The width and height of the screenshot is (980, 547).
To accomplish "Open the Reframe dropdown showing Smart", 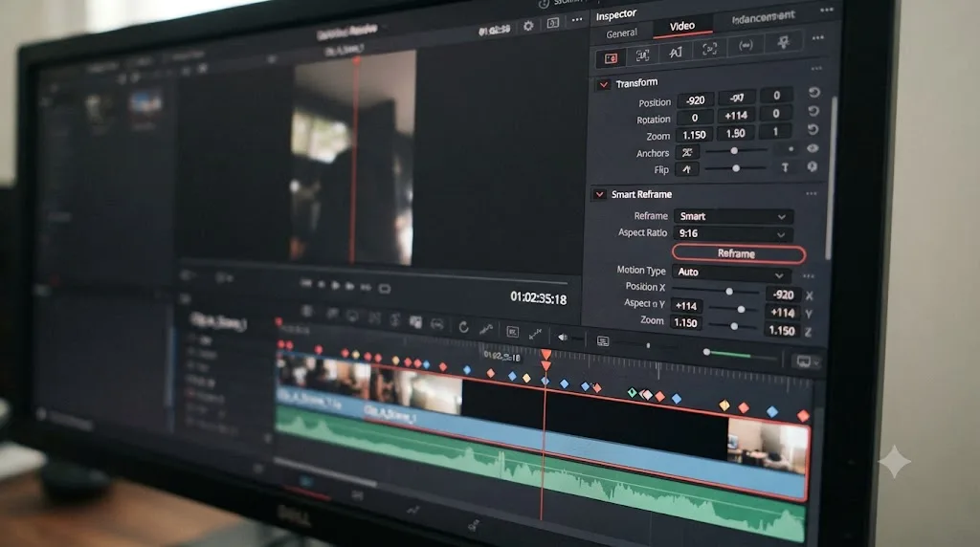I will [733, 216].
